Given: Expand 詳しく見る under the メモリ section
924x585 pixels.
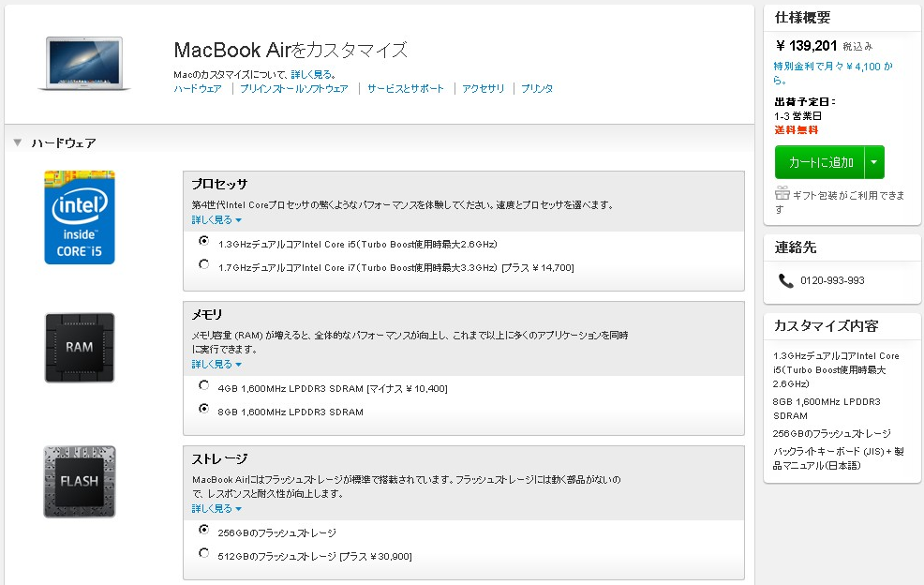Looking at the screenshot, I should click(x=216, y=365).
